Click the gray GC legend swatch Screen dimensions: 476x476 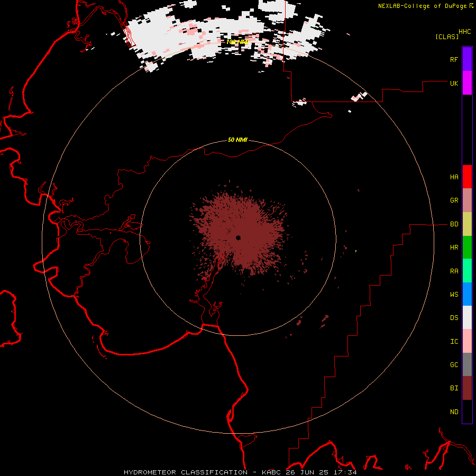point(467,364)
